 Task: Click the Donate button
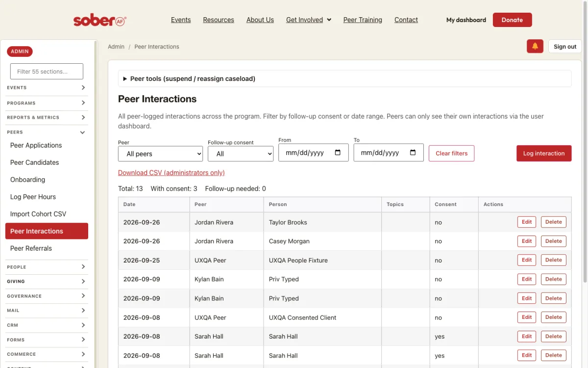click(x=512, y=20)
